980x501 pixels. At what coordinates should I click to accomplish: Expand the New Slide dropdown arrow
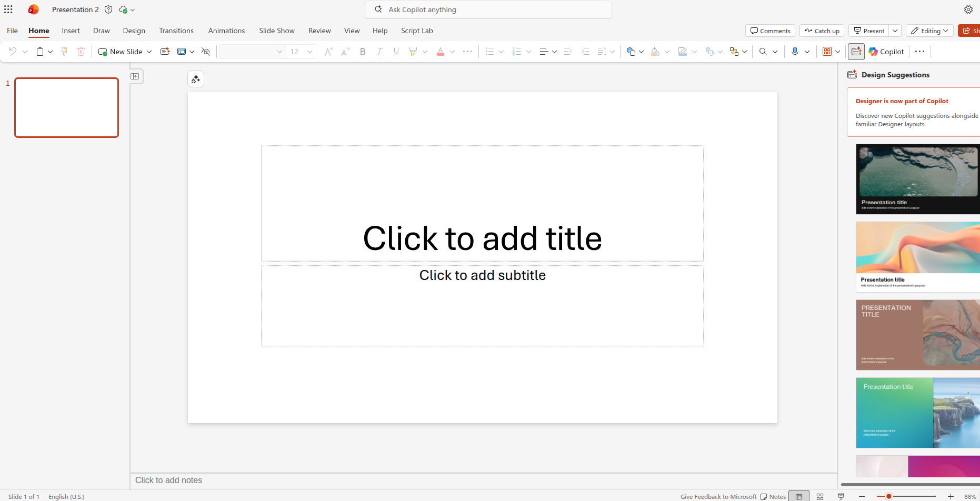pos(149,52)
